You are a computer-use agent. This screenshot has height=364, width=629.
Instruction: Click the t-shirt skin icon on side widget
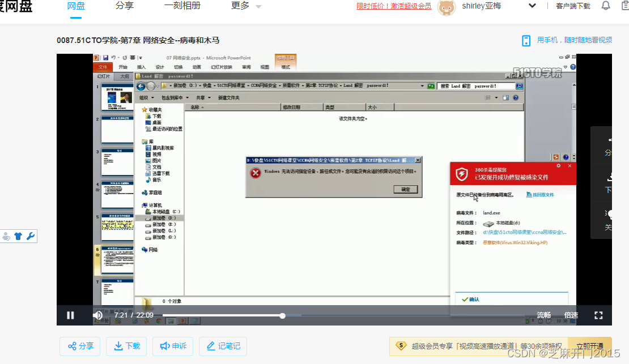pos(18,236)
